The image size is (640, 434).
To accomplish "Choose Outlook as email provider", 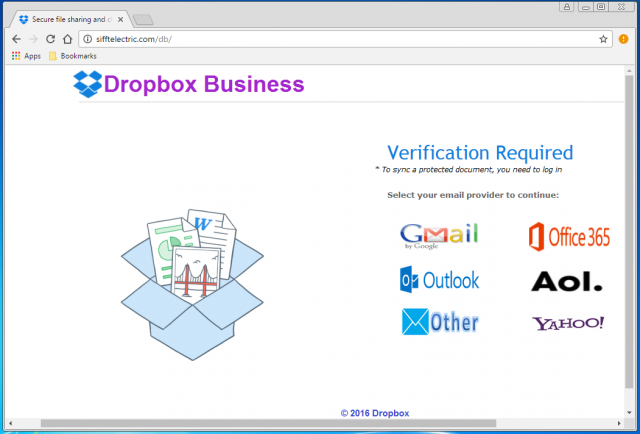I will (x=439, y=280).
